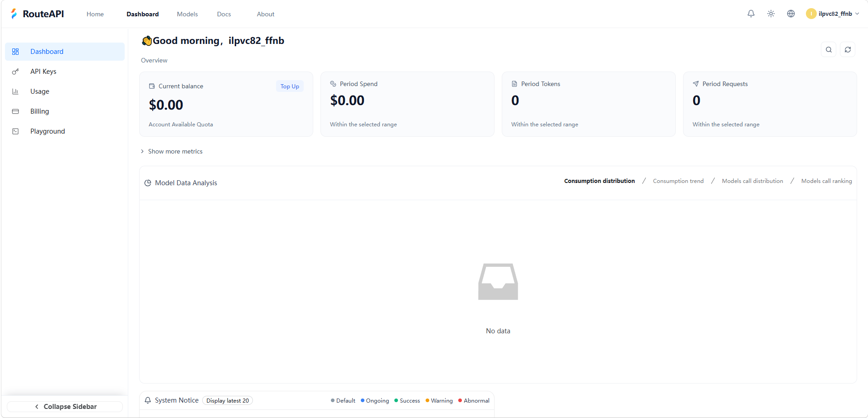Click the Dashboard grid icon in sidebar

point(15,52)
